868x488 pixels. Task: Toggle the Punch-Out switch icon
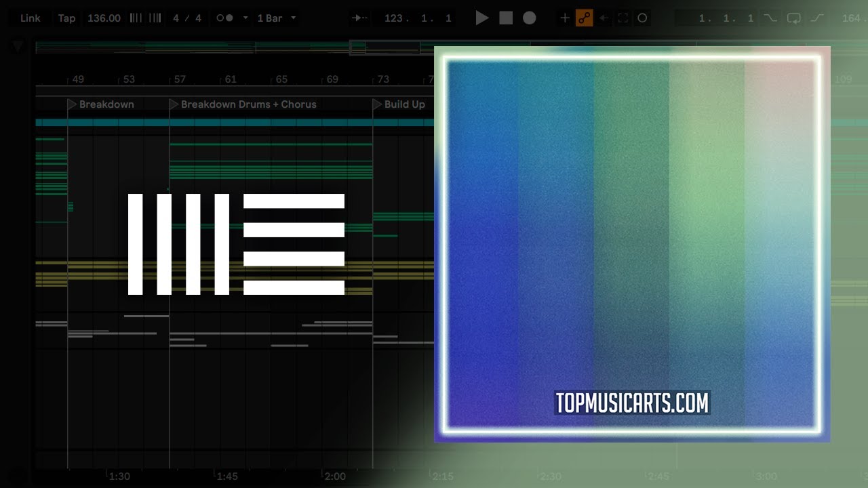click(817, 18)
